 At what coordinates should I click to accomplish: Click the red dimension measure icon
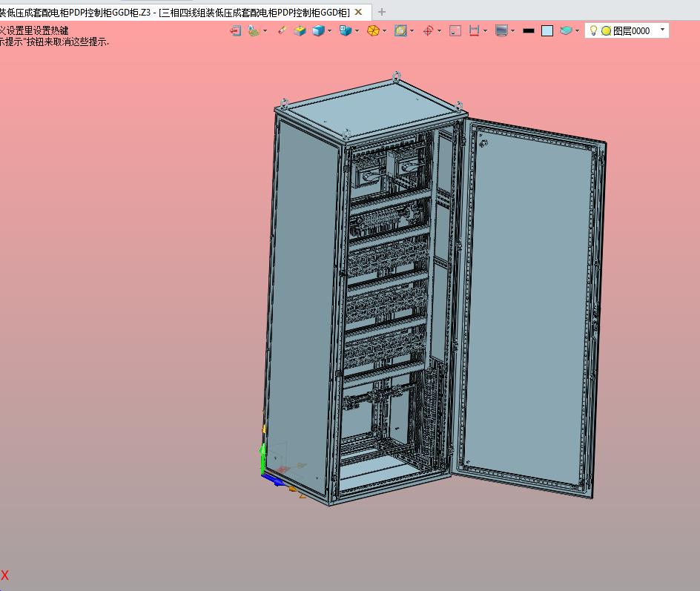[x=474, y=31]
